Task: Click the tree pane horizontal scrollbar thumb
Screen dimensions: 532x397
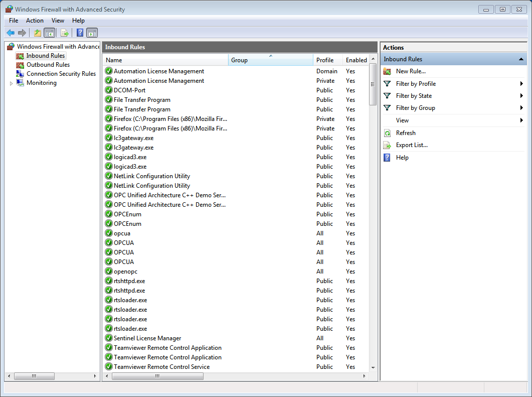Action: tap(34, 376)
